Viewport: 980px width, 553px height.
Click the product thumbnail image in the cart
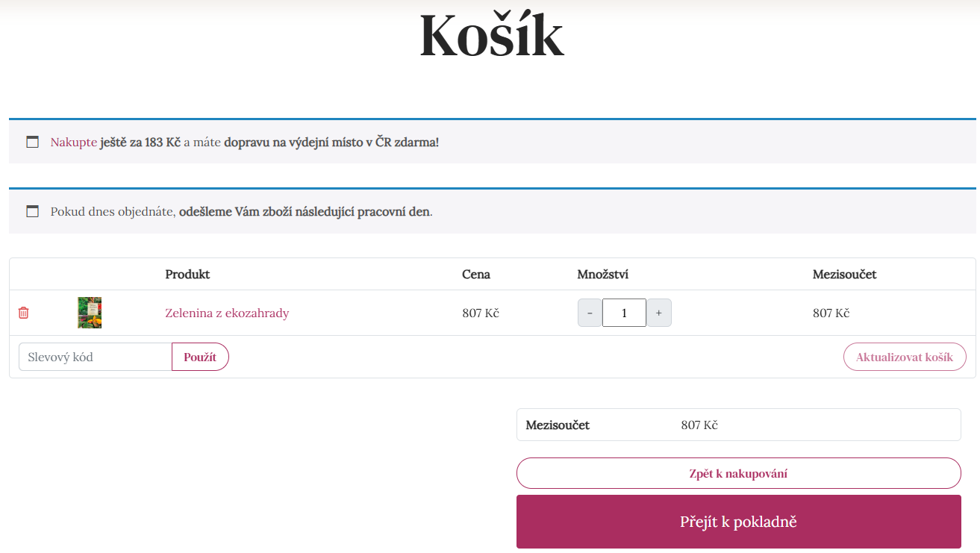[89, 312]
